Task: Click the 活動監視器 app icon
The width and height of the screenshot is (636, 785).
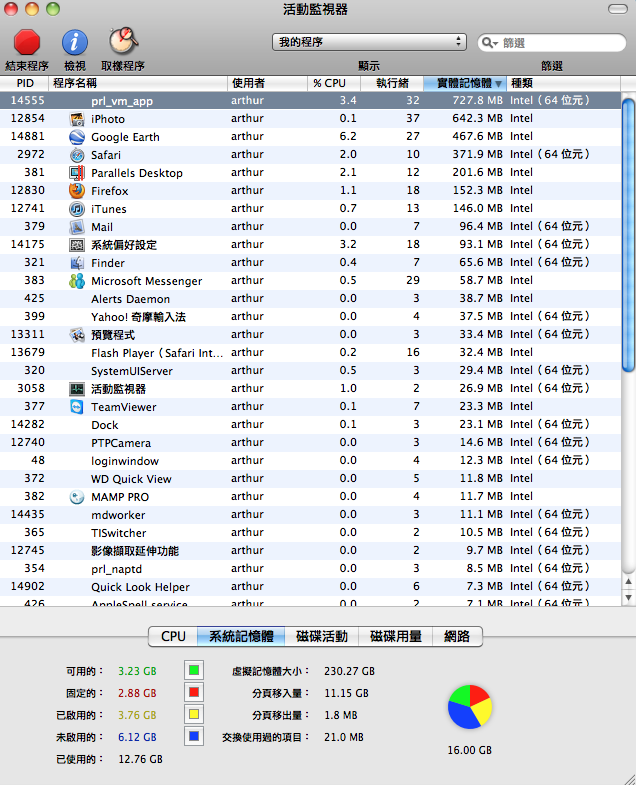Action: pos(77,389)
